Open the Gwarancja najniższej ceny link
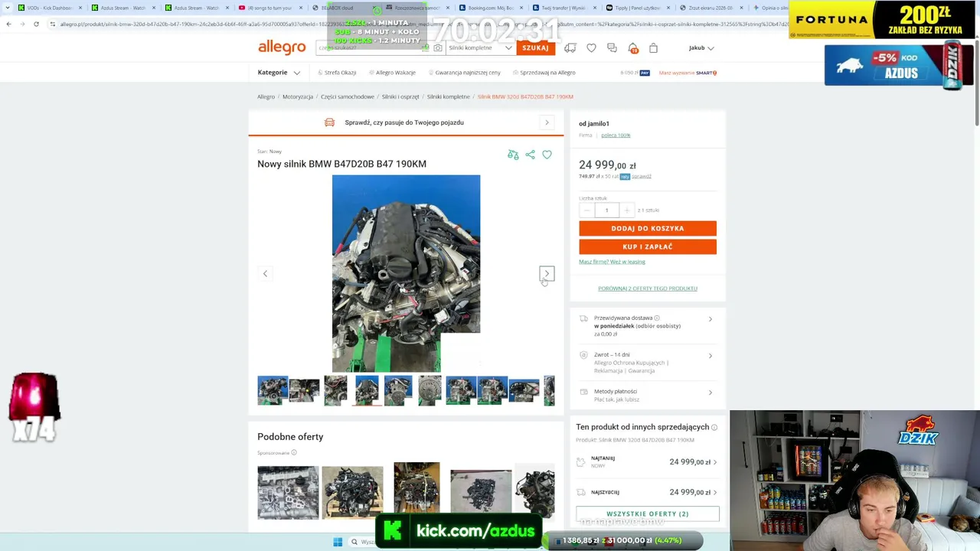 [x=464, y=73]
